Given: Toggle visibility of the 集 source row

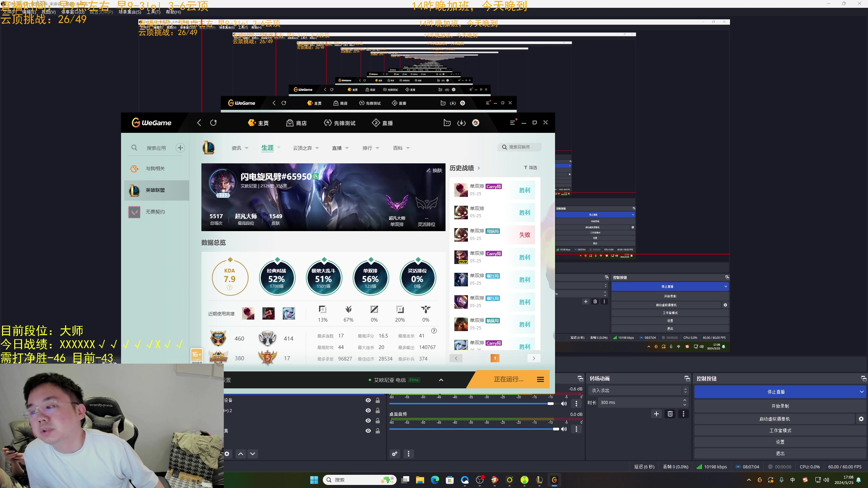Looking at the screenshot, I should pos(368,431).
